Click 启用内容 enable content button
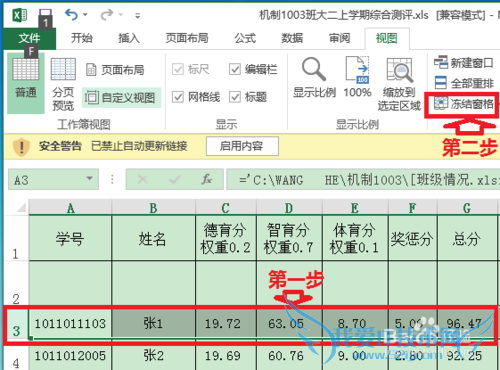The height and width of the screenshot is (370, 500). click(x=242, y=146)
